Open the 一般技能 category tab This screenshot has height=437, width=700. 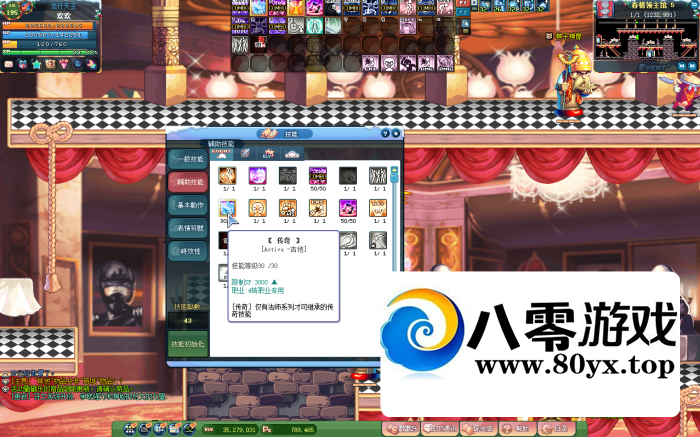(188, 159)
